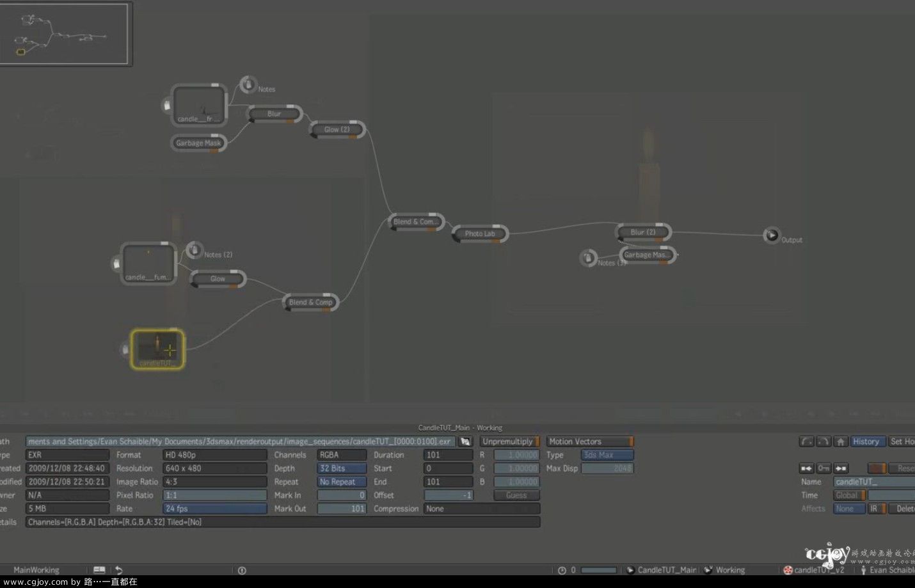Click the Duration 101 field
Image resolution: width=915 pixels, height=588 pixels.
click(x=449, y=455)
